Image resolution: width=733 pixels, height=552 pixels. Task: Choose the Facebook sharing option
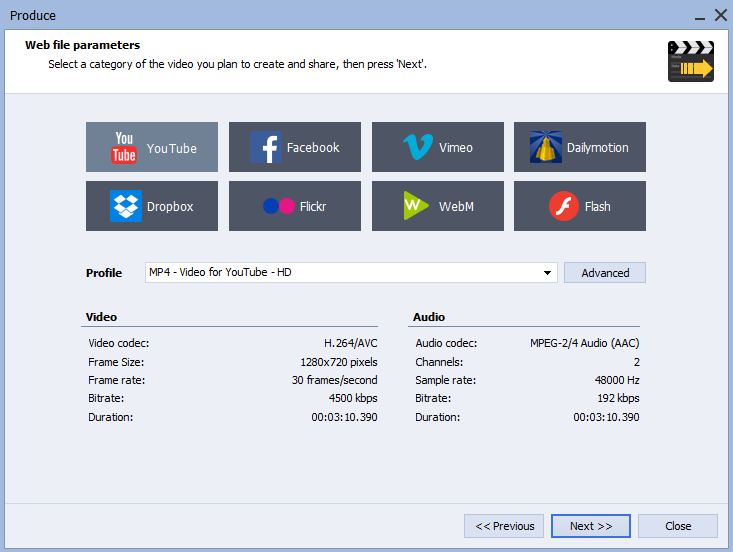tap(294, 148)
